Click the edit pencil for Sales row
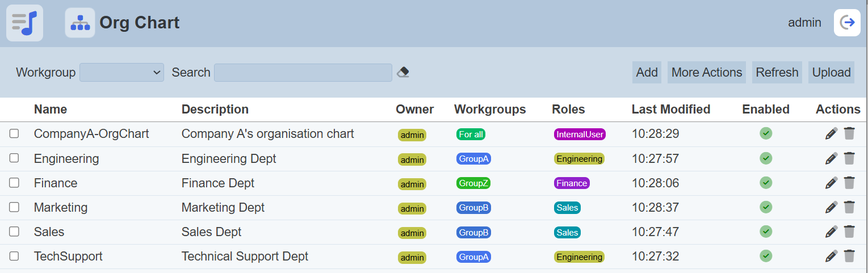This screenshot has height=273, width=868. coord(831,232)
